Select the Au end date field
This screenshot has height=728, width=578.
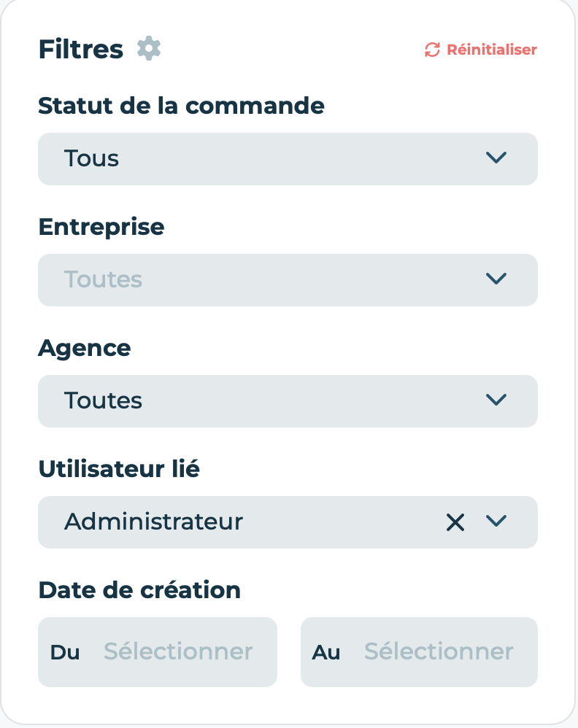coord(419,652)
